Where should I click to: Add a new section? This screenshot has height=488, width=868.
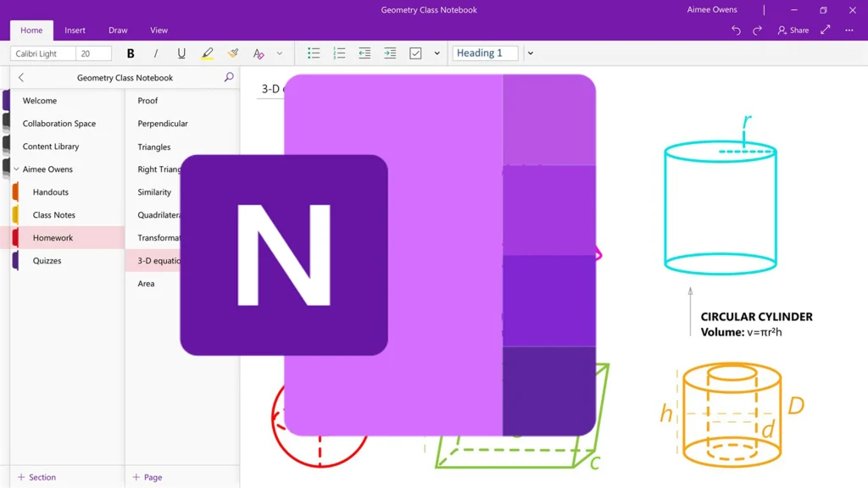[36, 477]
